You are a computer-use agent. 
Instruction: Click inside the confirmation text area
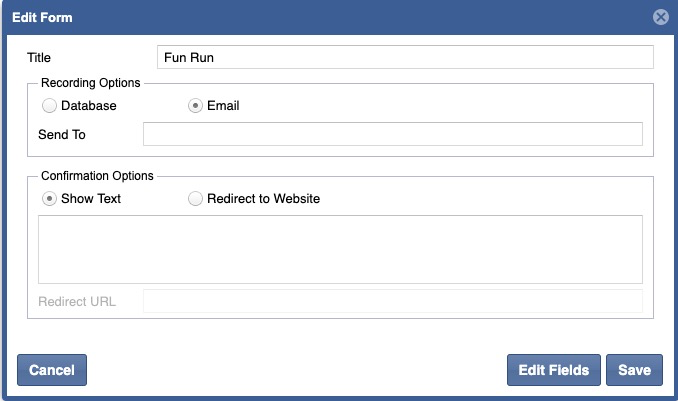(x=340, y=249)
